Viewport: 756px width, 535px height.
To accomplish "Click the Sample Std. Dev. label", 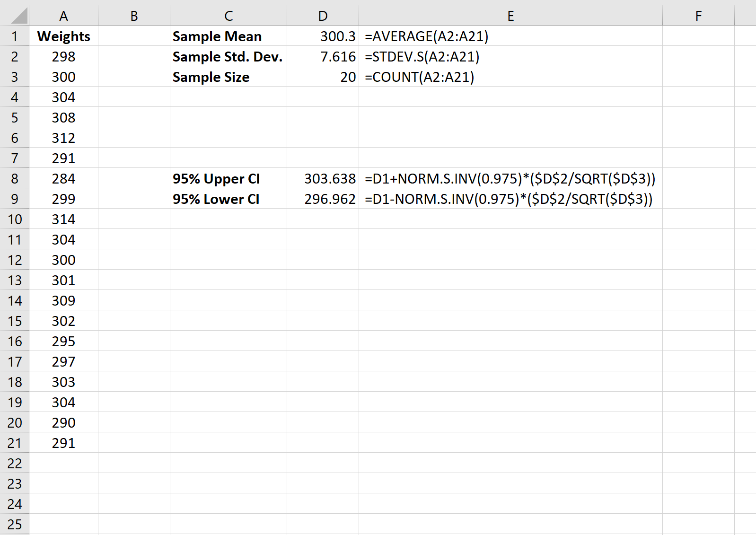I will click(228, 56).
